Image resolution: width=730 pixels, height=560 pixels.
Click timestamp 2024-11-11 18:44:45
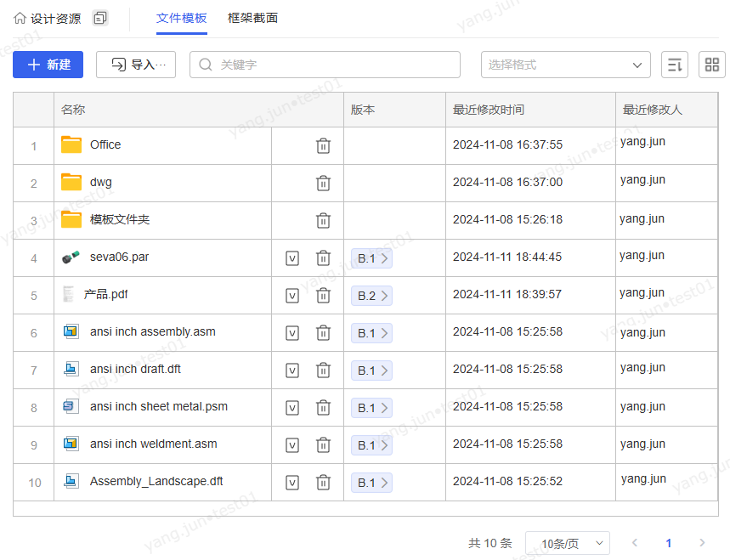click(x=507, y=257)
